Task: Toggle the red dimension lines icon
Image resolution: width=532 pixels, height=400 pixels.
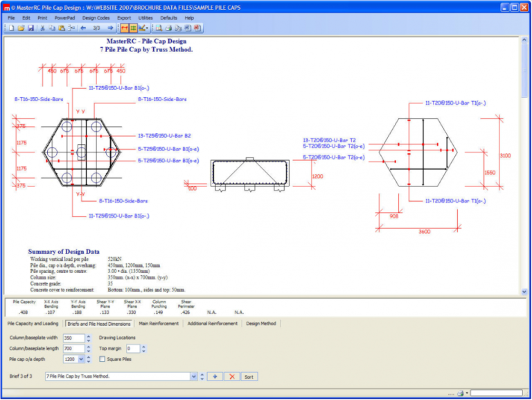Action: (125, 28)
